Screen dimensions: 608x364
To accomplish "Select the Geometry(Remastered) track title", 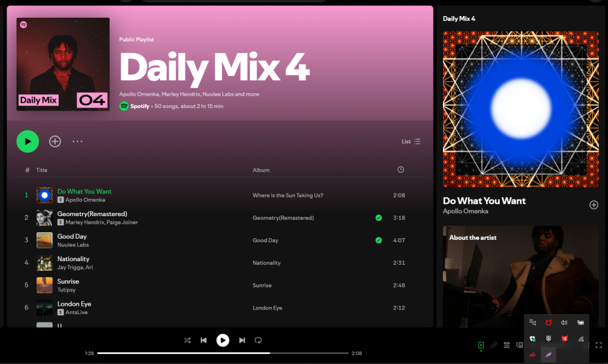I will (x=92, y=214).
